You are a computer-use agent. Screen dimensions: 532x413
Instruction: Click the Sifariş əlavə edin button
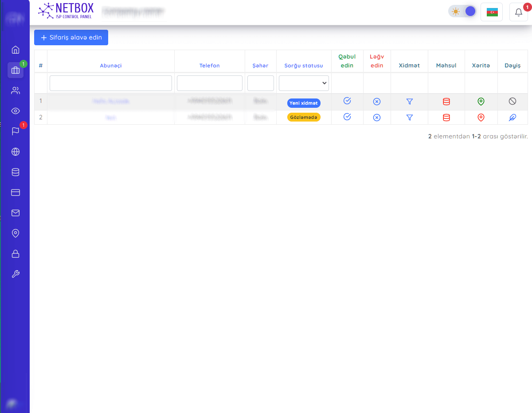pos(71,38)
